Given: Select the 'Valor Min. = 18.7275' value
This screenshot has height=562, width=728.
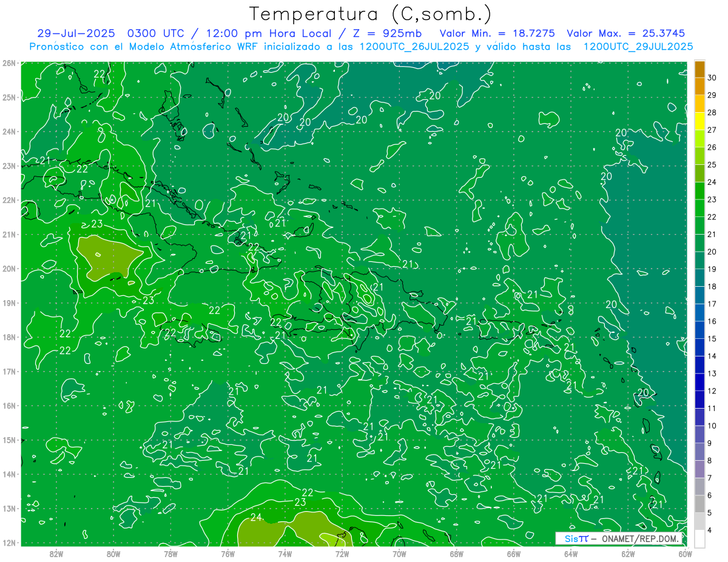Looking at the screenshot, I should click(497, 33).
